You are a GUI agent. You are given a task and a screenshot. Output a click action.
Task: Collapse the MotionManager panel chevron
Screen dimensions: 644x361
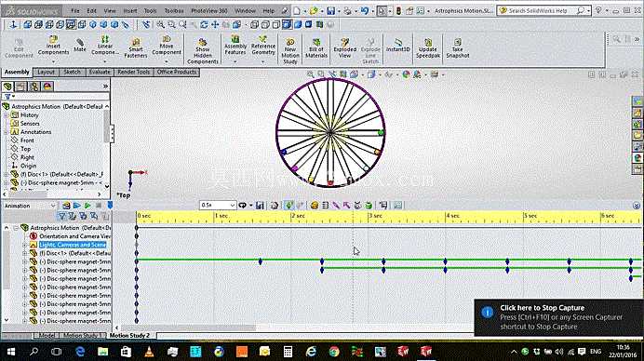637,206
